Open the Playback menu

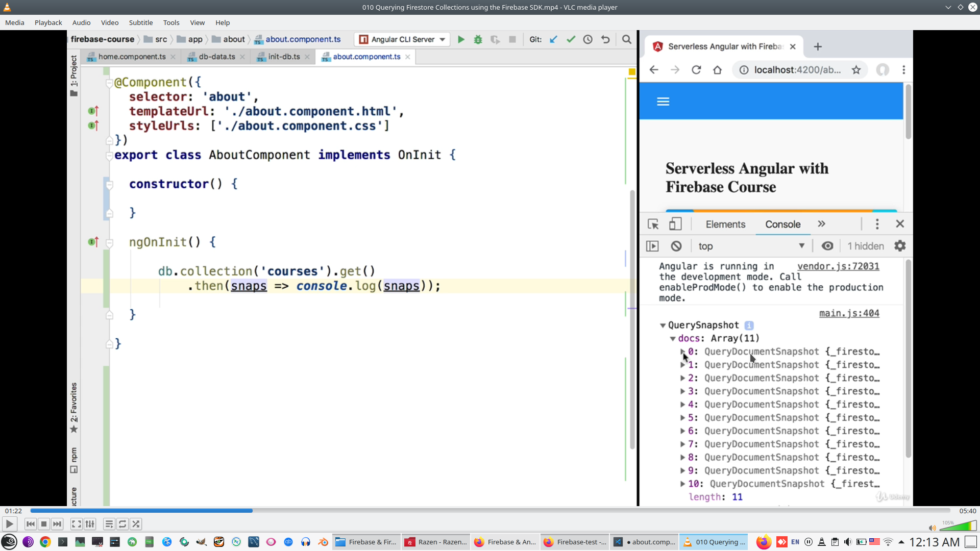coord(48,22)
